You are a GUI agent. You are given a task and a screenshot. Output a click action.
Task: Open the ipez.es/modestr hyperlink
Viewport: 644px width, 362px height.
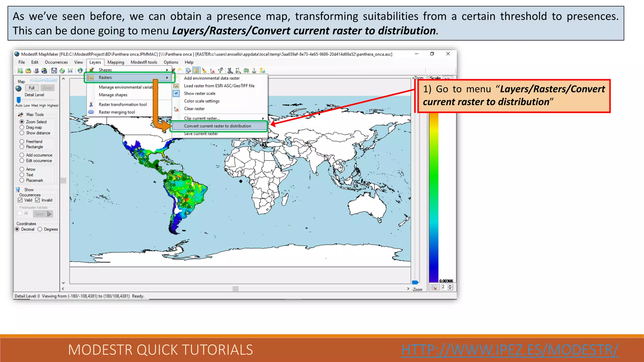pyautogui.click(x=510, y=350)
